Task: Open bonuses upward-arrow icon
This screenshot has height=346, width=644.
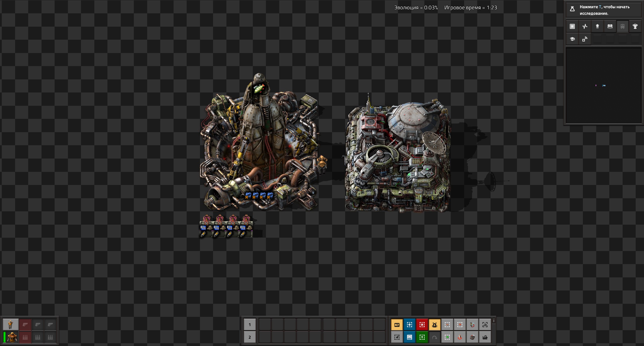Action: click(x=597, y=26)
